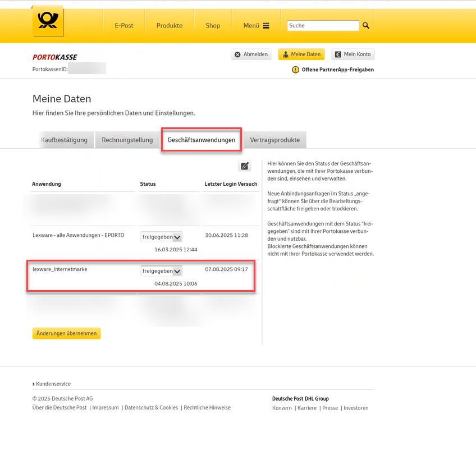Select the Geschäftsanwendungen tab

click(202, 140)
